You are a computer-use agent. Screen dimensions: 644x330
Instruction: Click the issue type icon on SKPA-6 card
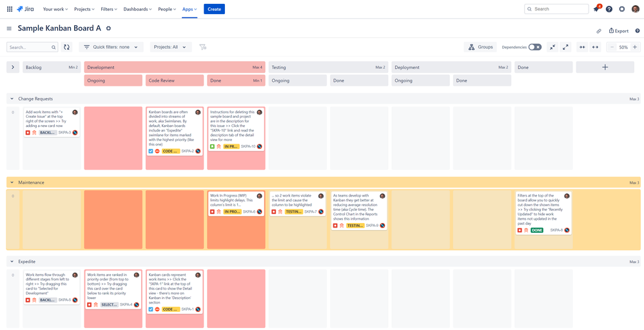click(212, 212)
